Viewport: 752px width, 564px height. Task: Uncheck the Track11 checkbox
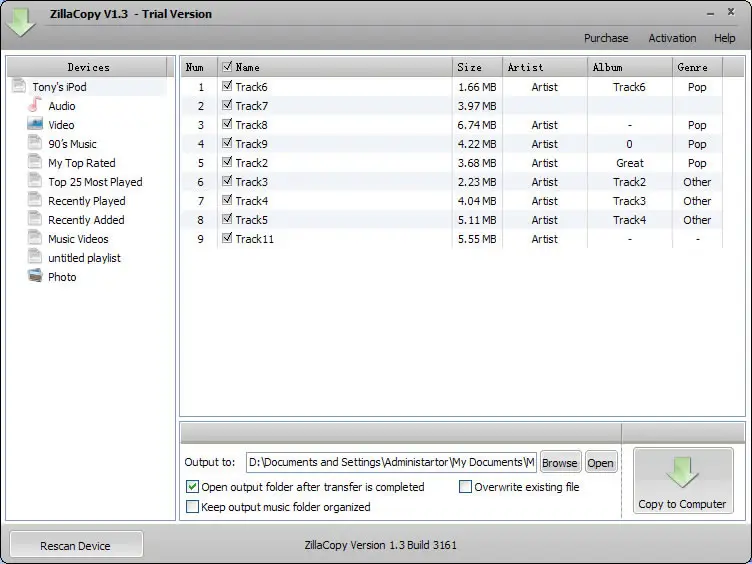pos(227,238)
